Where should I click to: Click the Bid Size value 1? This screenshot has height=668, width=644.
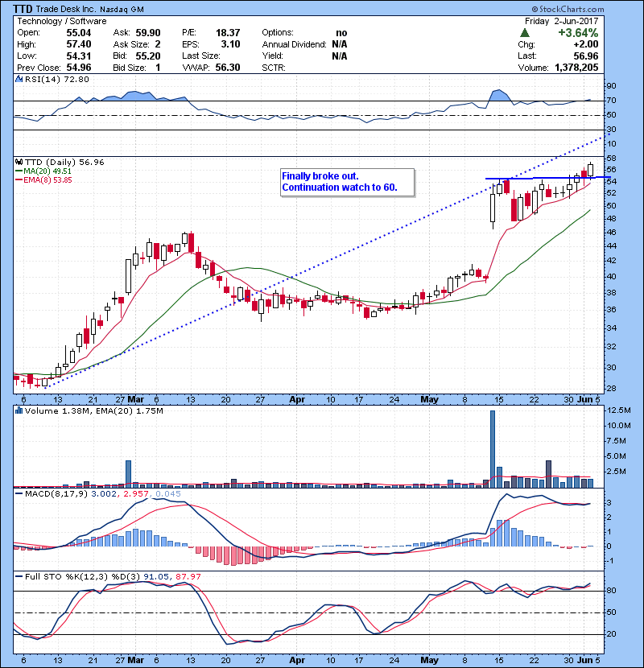pos(158,68)
